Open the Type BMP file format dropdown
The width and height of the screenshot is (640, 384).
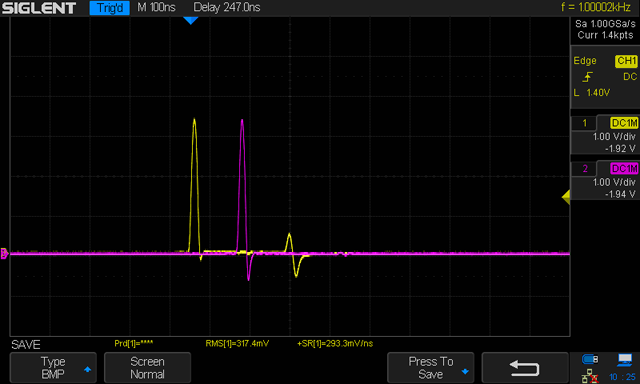pos(53,368)
